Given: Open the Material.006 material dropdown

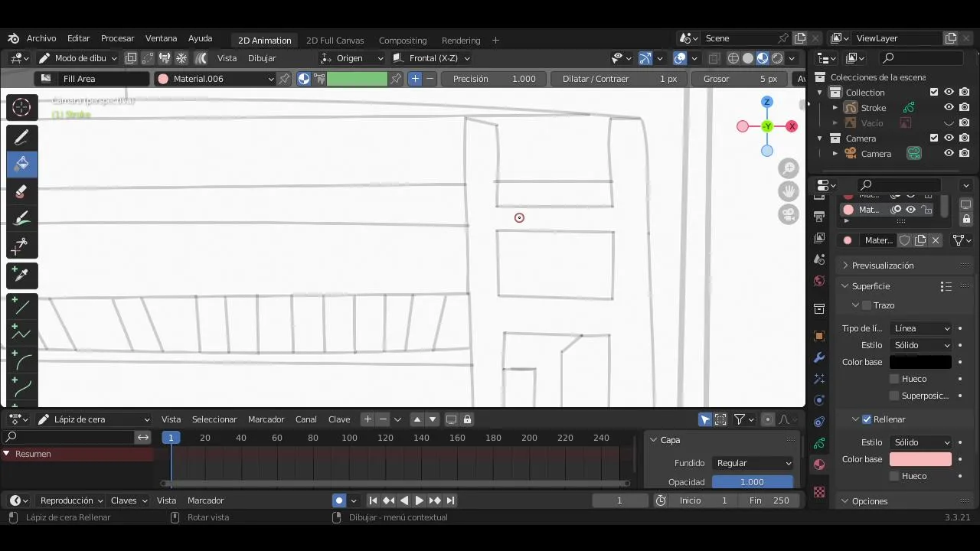Looking at the screenshot, I should click(215, 79).
